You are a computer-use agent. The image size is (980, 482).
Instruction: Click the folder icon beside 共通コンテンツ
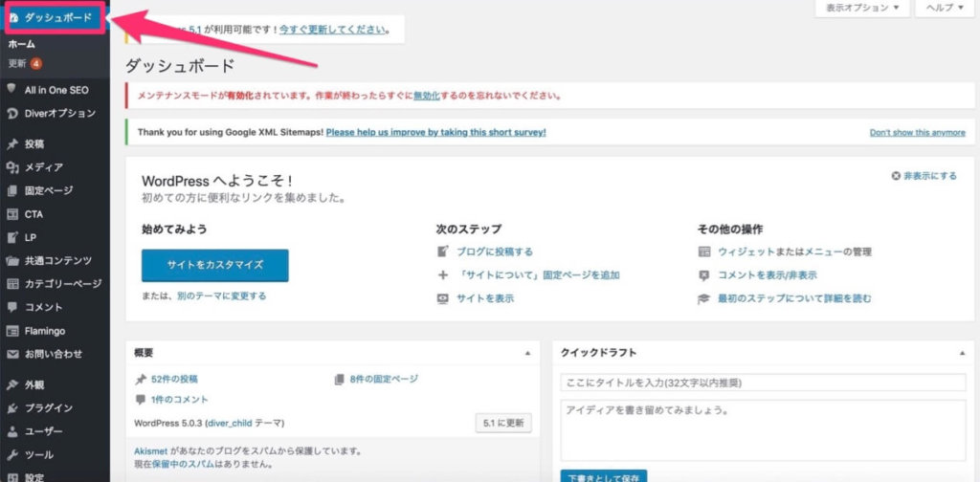coord(11,260)
